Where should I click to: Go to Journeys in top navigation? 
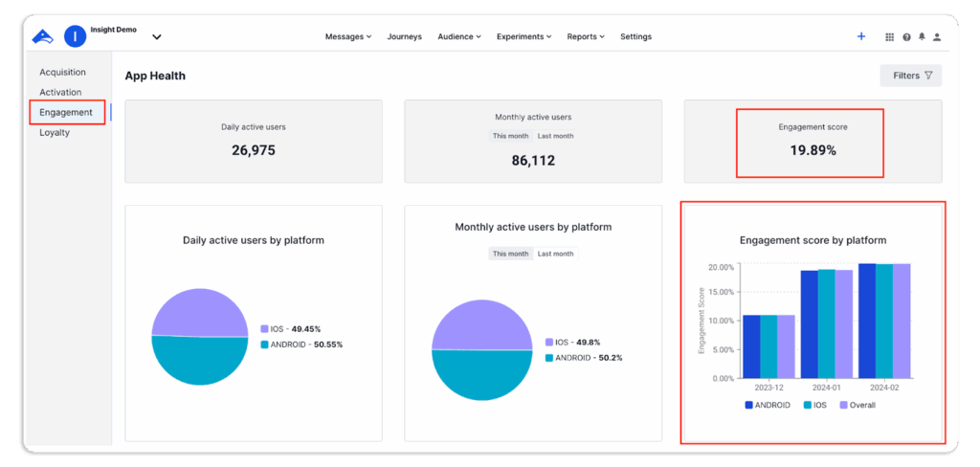coord(404,37)
